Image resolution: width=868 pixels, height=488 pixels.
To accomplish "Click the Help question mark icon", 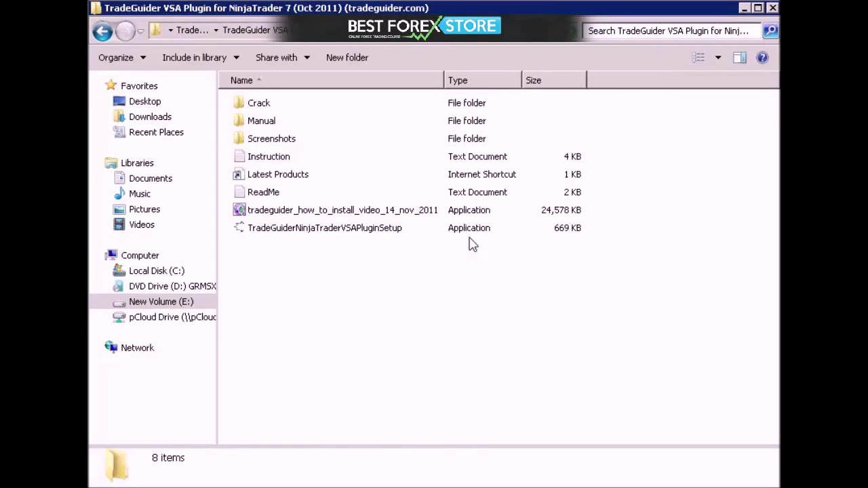I will pyautogui.click(x=762, y=58).
